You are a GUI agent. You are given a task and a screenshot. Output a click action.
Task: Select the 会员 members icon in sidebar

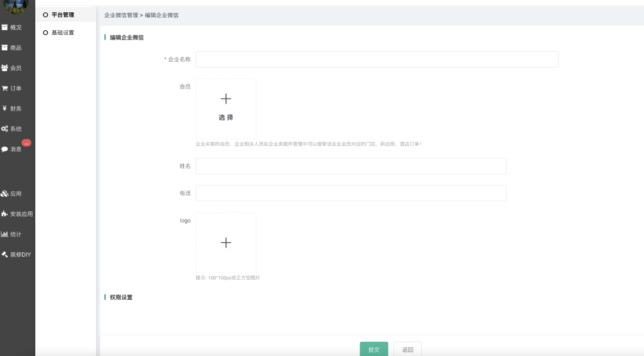(5, 68)
